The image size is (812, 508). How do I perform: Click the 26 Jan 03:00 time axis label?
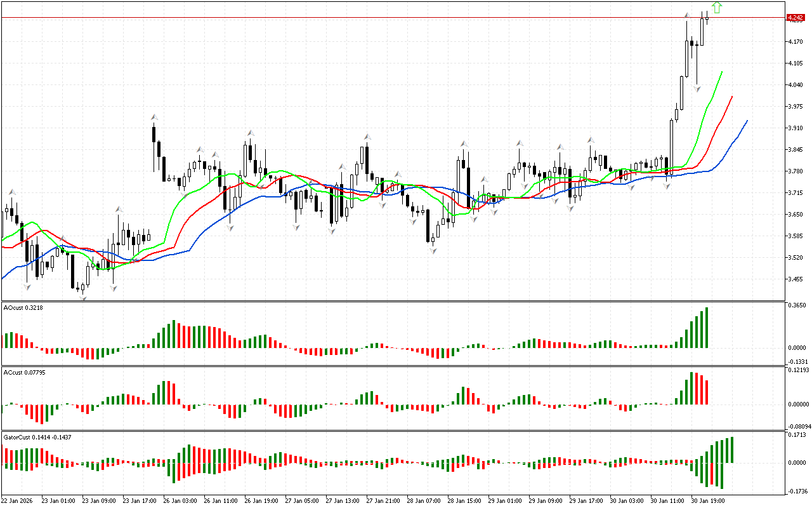pos(181,501)
